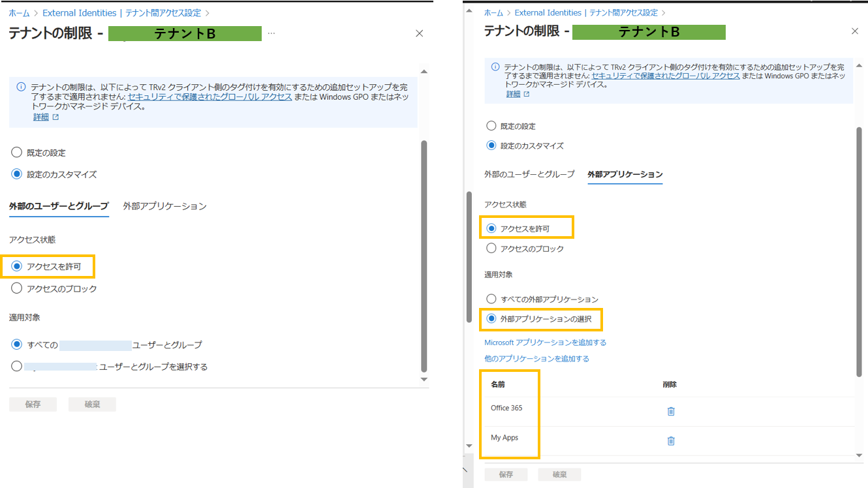The width and height of the screenshot is (868, 488).
Task: Close the left tenant restriction panel
Action: coord(420,33)
